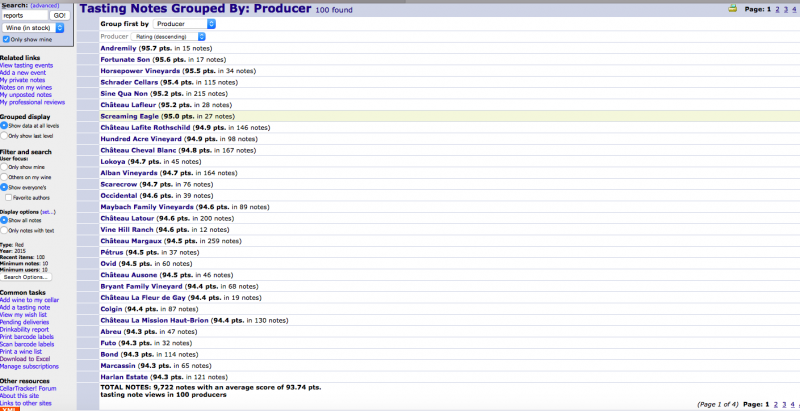Click Add wine to my cellar

point(30,300)
